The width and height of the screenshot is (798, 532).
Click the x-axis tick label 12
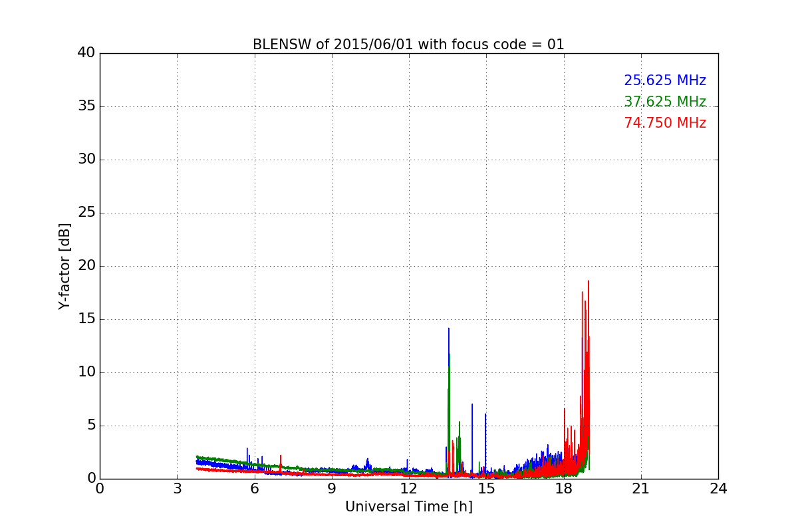point(409,489)
